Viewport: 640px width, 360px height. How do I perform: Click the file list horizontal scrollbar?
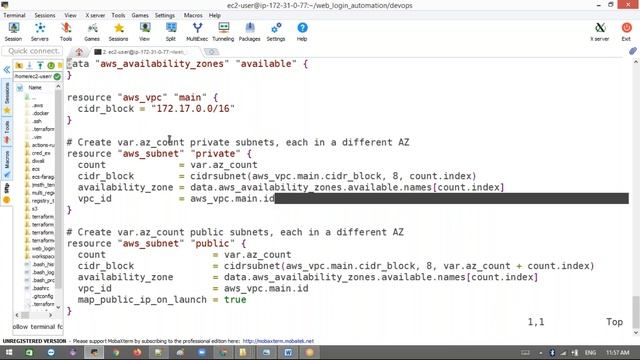(25, 315)
